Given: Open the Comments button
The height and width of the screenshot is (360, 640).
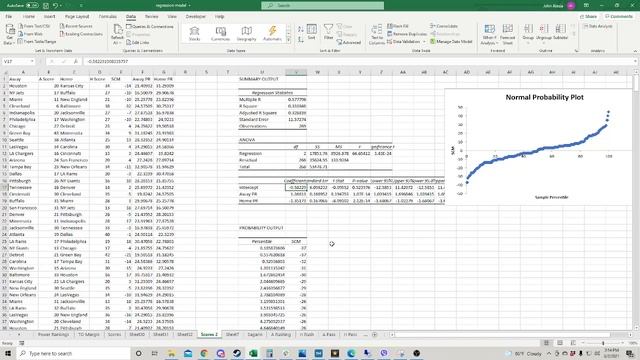Looking at the screenshot, I should point(619,16).
